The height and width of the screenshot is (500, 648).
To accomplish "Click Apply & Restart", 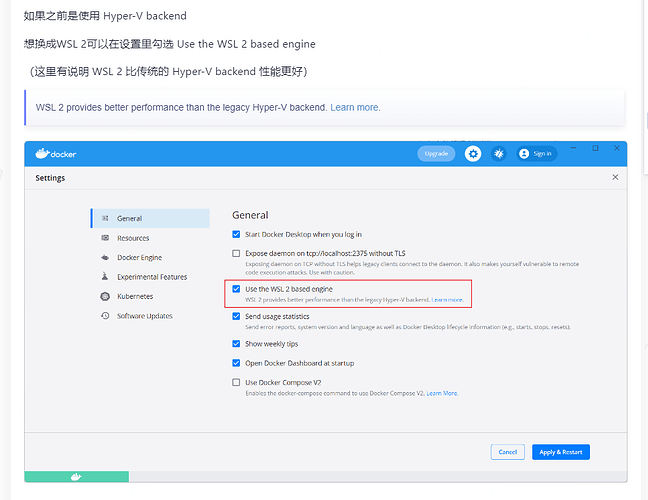I will tap(561, 452).
